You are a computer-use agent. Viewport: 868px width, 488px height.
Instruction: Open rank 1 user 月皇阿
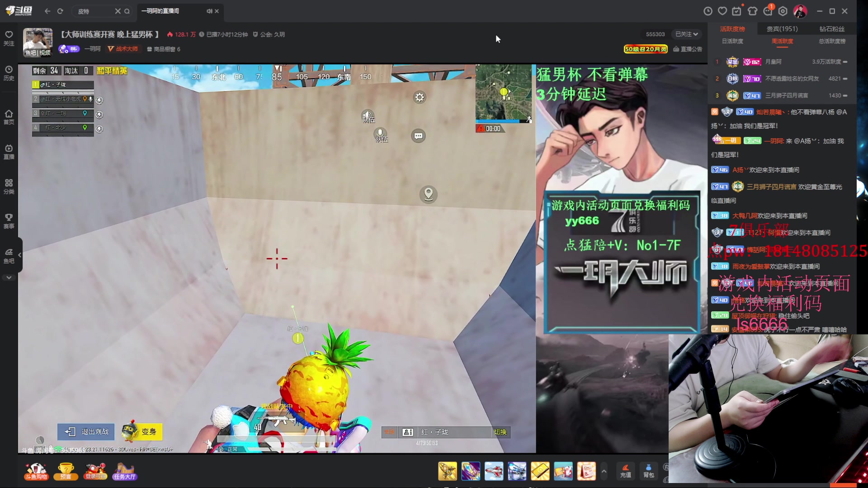(773, 61)
